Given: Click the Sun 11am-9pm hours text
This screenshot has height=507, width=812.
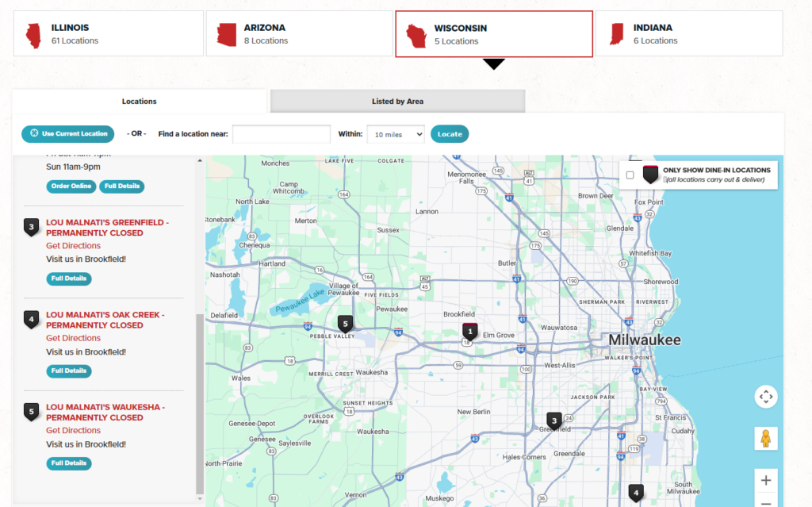Looking at the screenshot, I should tap(73, 167).
